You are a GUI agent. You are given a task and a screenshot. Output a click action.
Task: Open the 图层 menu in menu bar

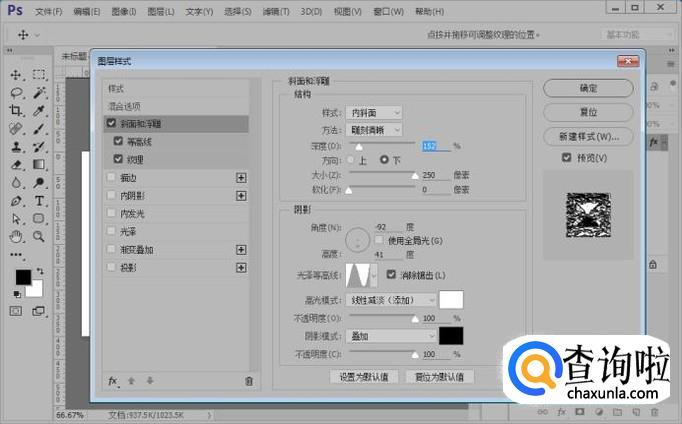(158, 12)
